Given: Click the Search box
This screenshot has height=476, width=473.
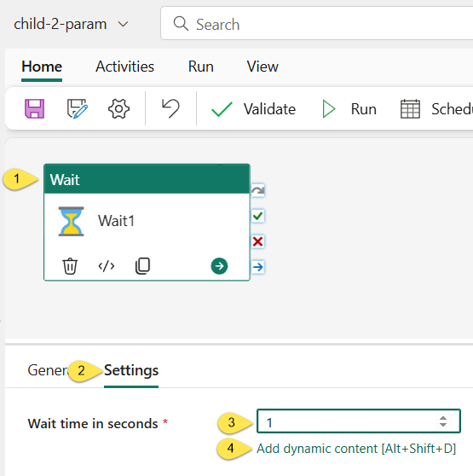Looking at the screenshot, I should click(317, 23).
